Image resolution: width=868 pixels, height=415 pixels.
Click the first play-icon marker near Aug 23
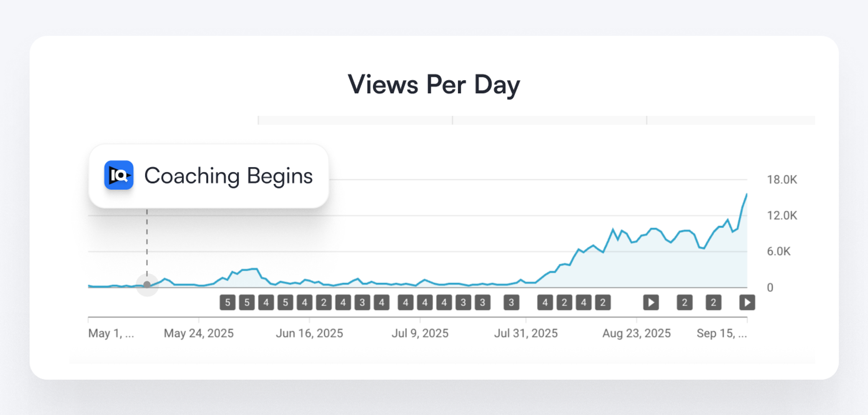(x=651, y=302)
